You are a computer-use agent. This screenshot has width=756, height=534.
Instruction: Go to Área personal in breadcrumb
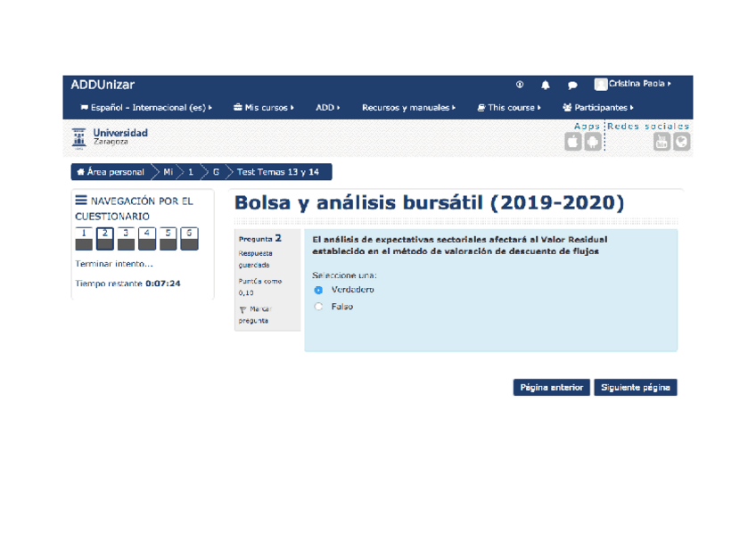click(x=111, y=172)
